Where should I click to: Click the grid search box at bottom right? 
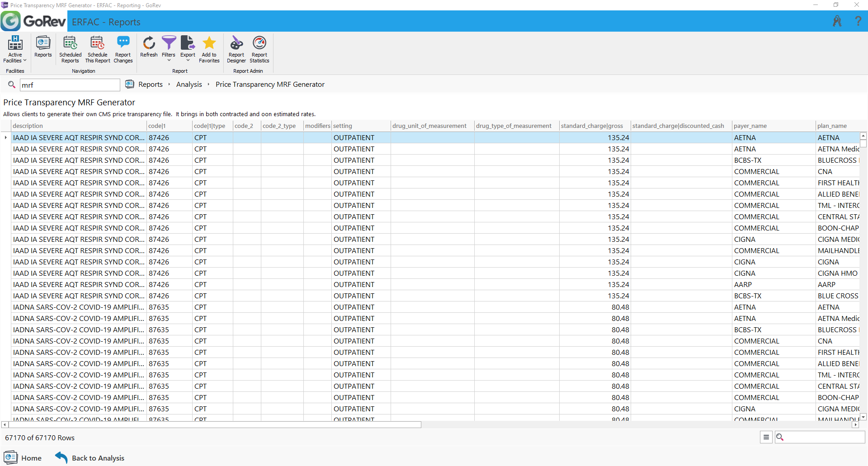[x=820, y=437]
